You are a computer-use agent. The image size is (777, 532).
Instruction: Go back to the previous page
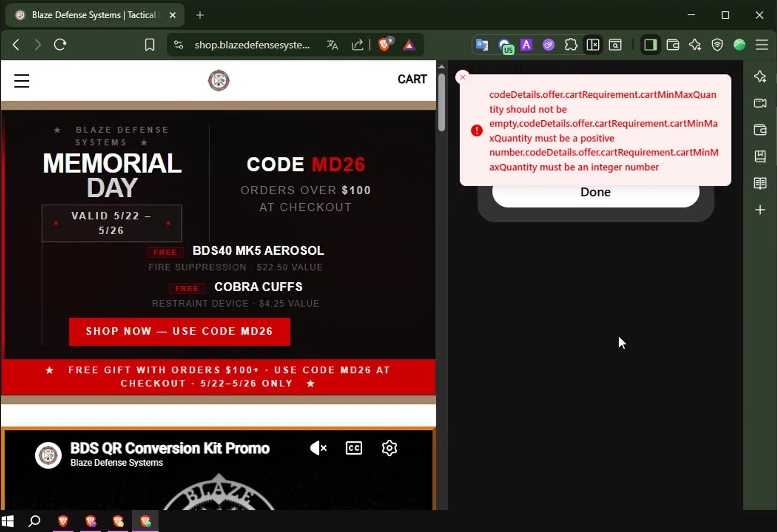(16, 45)
